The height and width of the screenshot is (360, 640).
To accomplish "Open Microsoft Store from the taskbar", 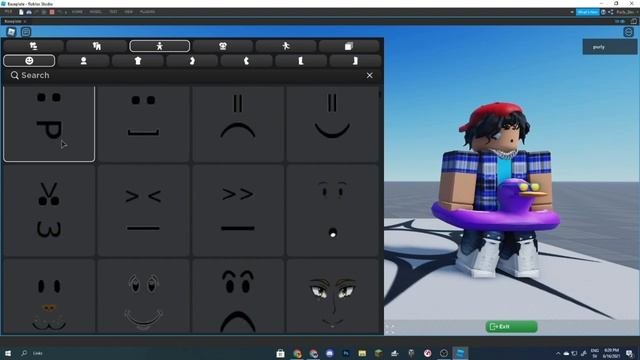I will 280,353.
